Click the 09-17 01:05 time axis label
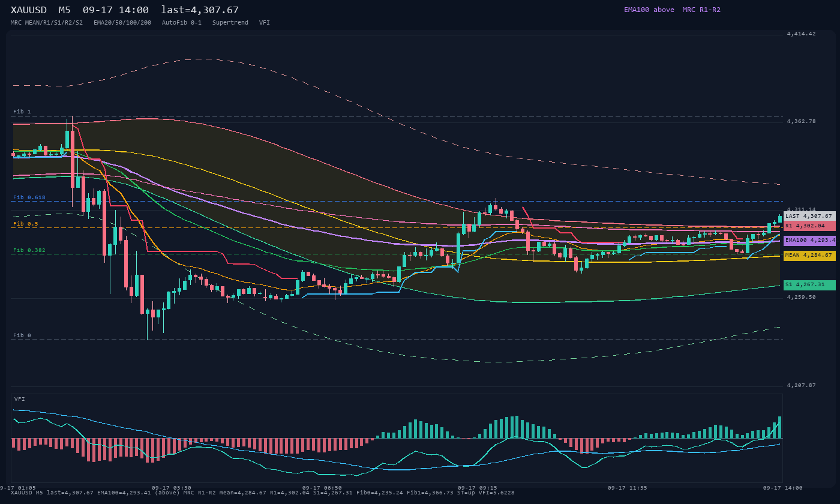 point(17,488)
